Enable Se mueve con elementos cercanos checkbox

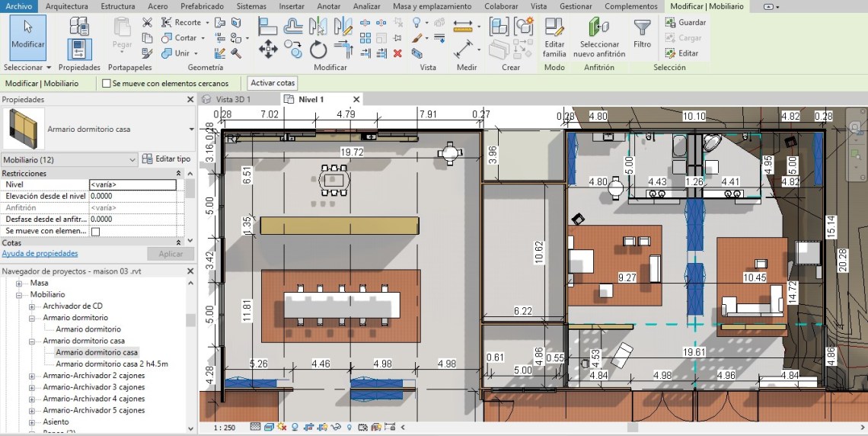point(107,84)
